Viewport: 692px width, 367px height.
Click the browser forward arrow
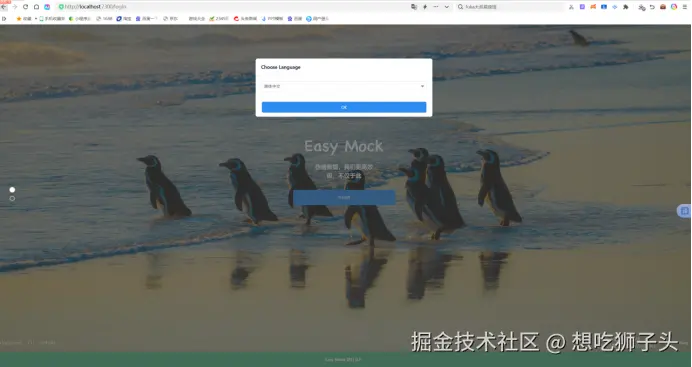click(x=15, y=7)
